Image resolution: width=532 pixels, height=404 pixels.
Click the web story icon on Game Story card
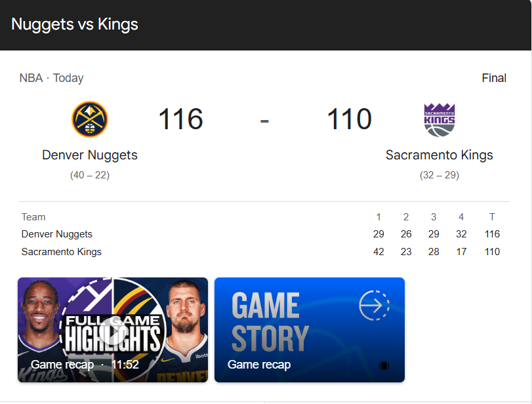coord(384,365)
